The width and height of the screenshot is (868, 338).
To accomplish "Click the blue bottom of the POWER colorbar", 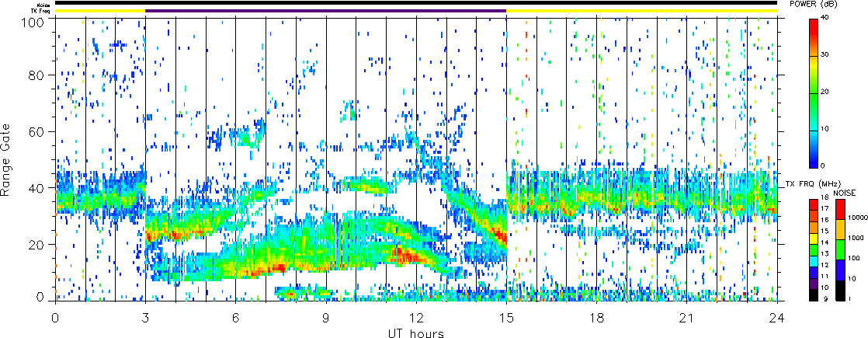I will tap(814, 162).
